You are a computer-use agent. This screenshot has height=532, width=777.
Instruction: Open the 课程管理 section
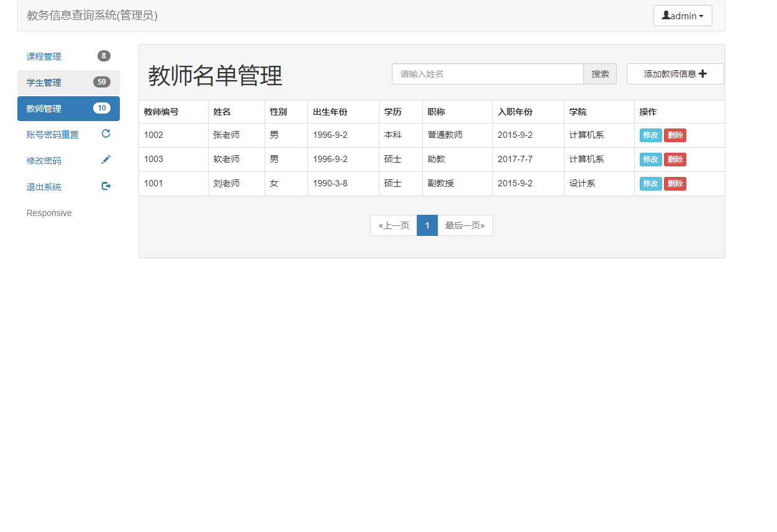[43, 56]
